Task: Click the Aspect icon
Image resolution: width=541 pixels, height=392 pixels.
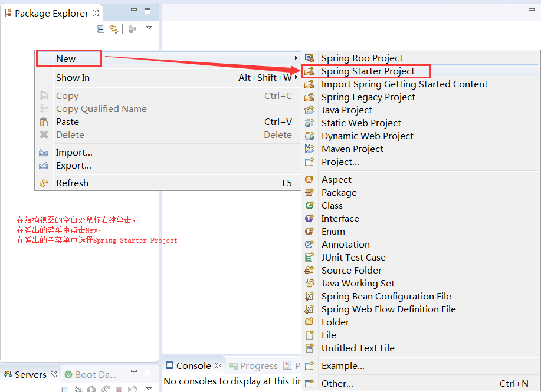Action: 310,180
